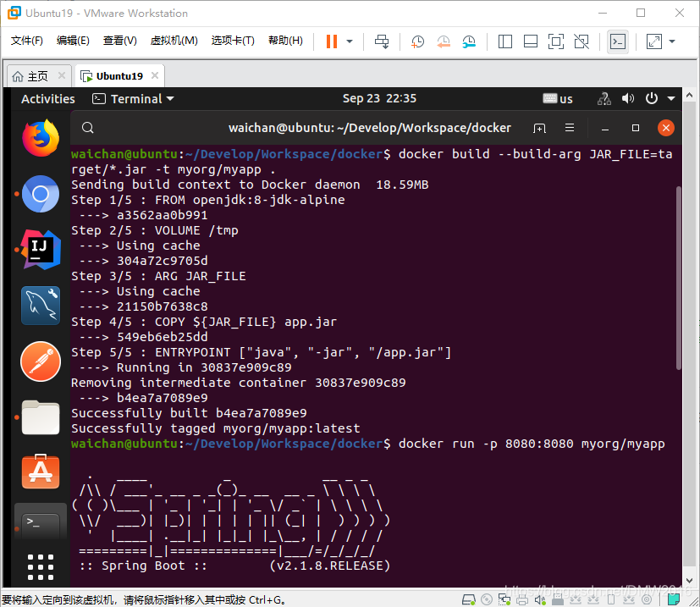Click the network adapter status icon
Image resolution: width=700 pixels, height=607 pixels.
pos(504,599)
